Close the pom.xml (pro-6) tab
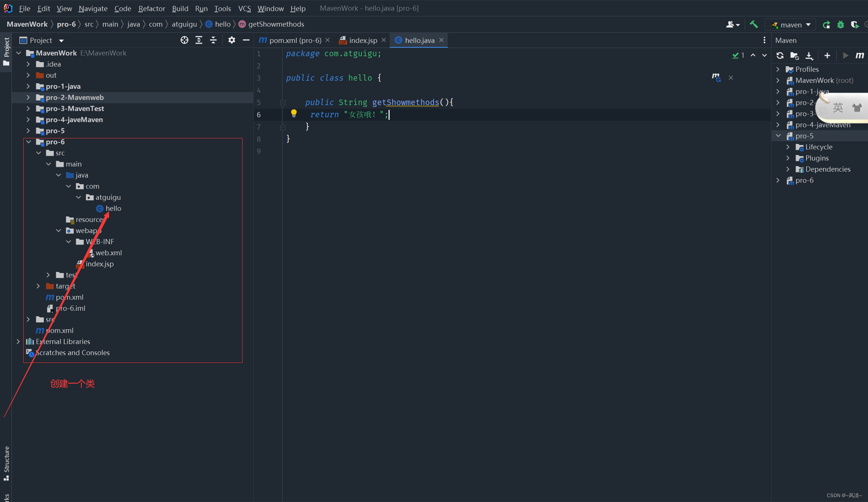Screen dimensions: 868x502 328,40
